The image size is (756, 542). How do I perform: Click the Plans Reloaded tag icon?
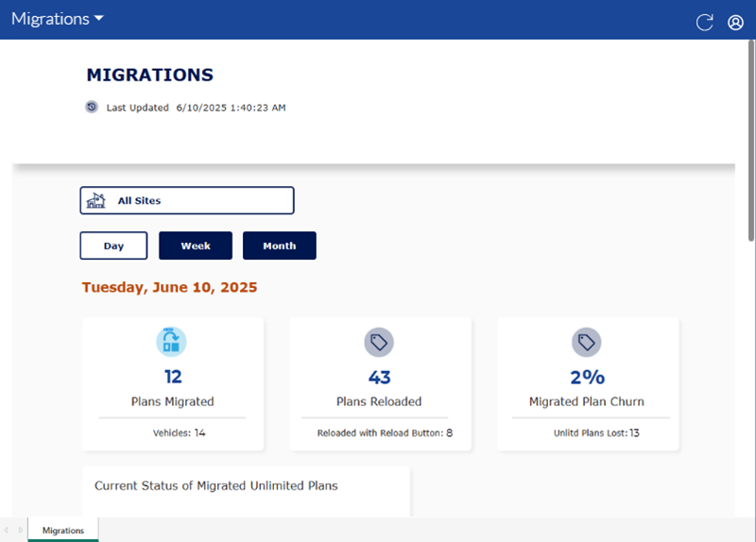(379, 342)
